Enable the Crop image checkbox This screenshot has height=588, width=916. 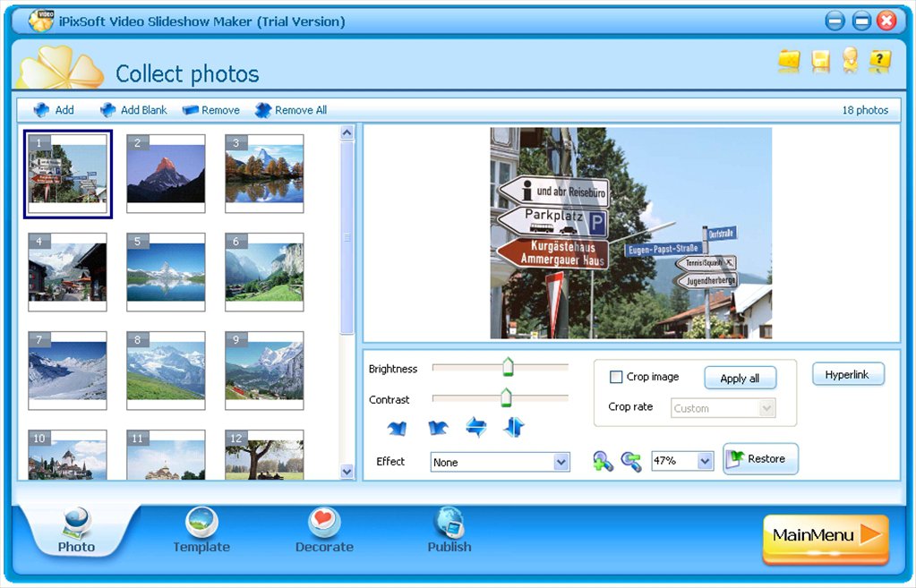(x=616, y=377)
